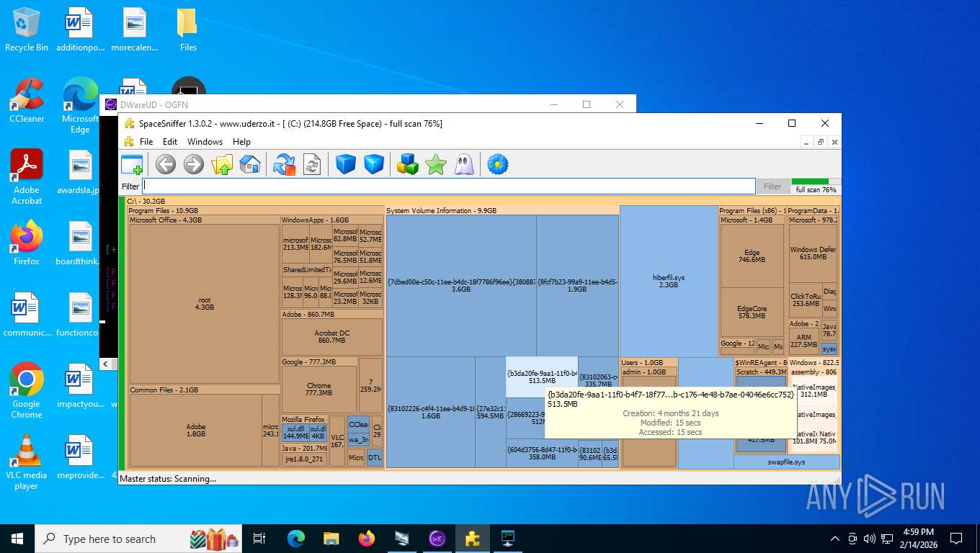
Task: Open a new view window in SpaceSniffer
Action: point(132,164)
